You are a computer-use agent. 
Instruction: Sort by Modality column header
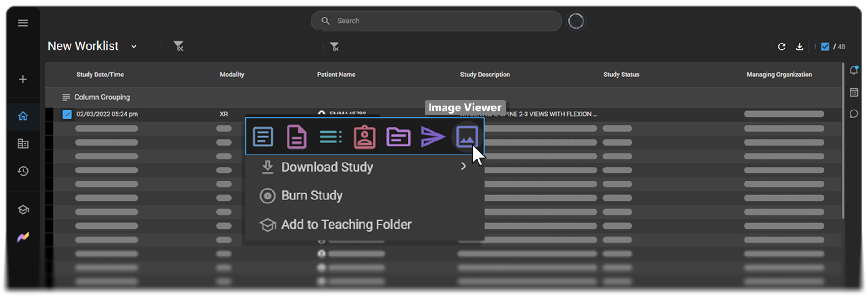[232, 75]
